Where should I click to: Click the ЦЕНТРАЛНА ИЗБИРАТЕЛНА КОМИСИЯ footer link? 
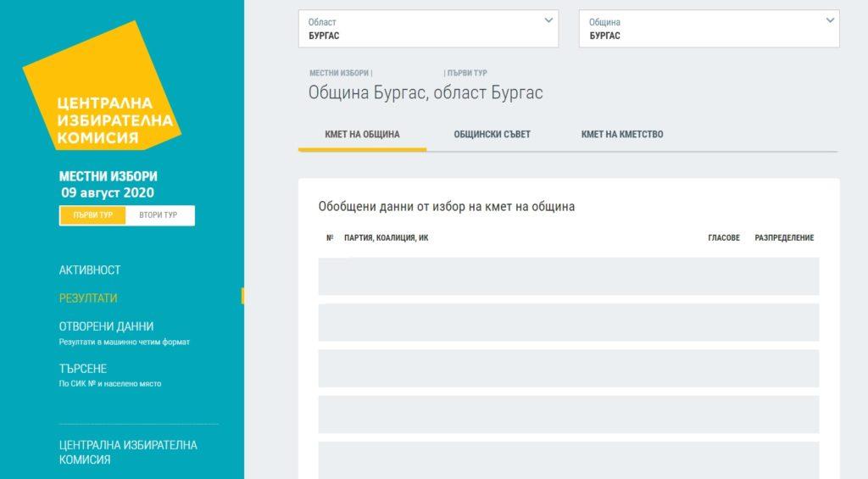[x=127, y=452]
